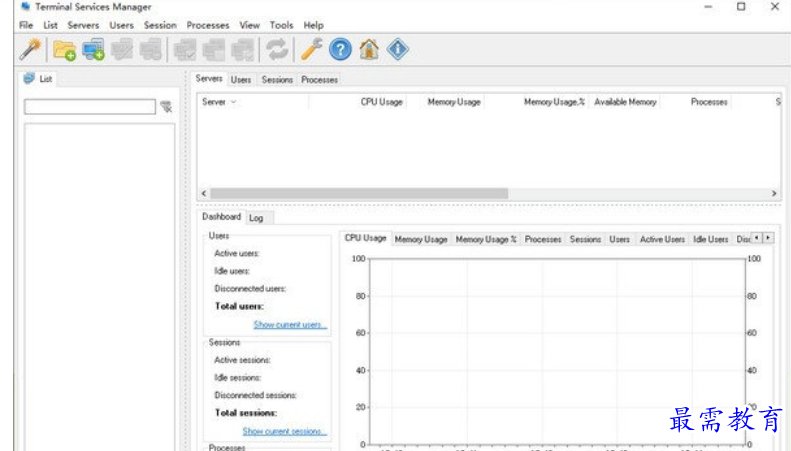791x451 pixels.
Task: Select the Sessions chart tab
Action: pyautogui.click(x=585, y=240)
